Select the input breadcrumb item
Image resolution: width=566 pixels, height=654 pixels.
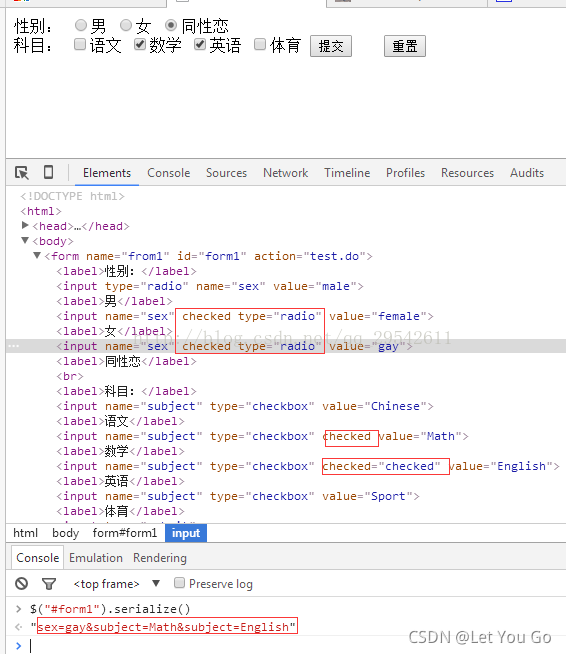[186, 533]
